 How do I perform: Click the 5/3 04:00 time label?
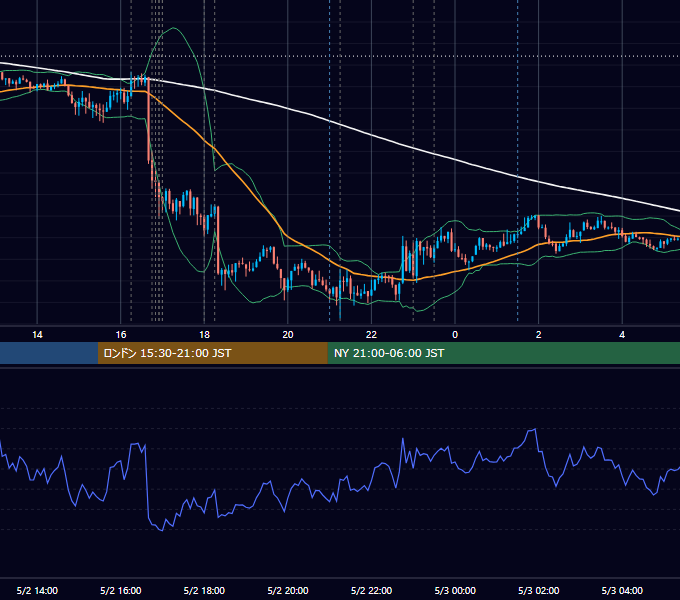622,590
